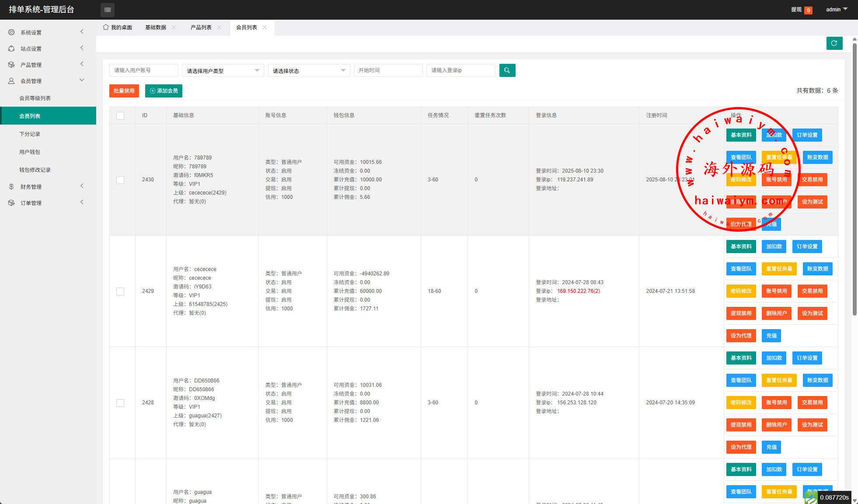The height and width of the screenshot is (504, 858).
Task: Open the 请选择状态 (select status) dropdown
Action: point(309,71)
